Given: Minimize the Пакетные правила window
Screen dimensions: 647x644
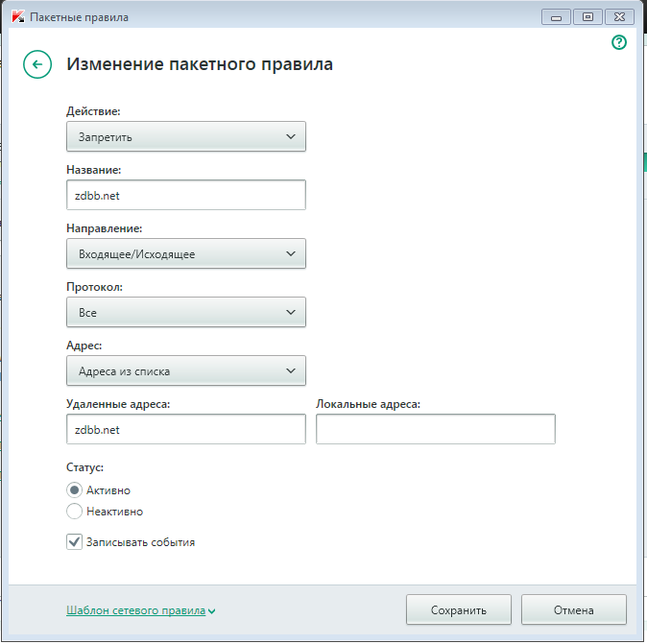Looking at the screenshot, I should tap(557, 16).
